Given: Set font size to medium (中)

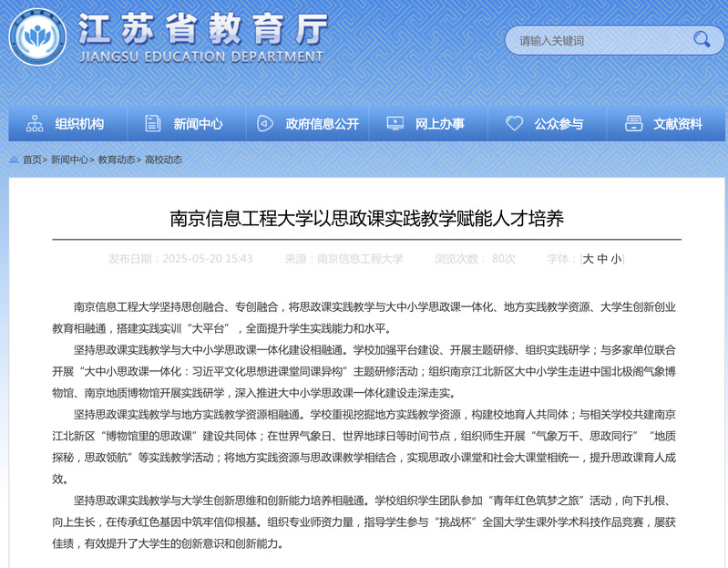Looking at the screenshot, I should pos(602,259).
